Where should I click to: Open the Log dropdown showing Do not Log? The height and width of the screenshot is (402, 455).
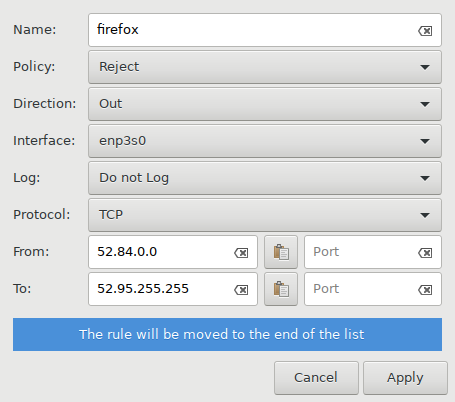265,178
